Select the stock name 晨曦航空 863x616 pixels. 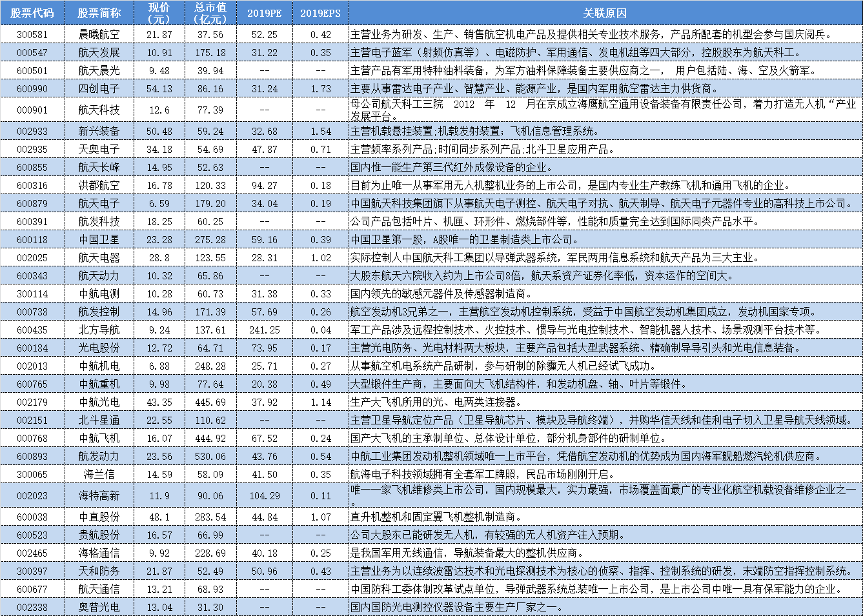coord(99,34)
